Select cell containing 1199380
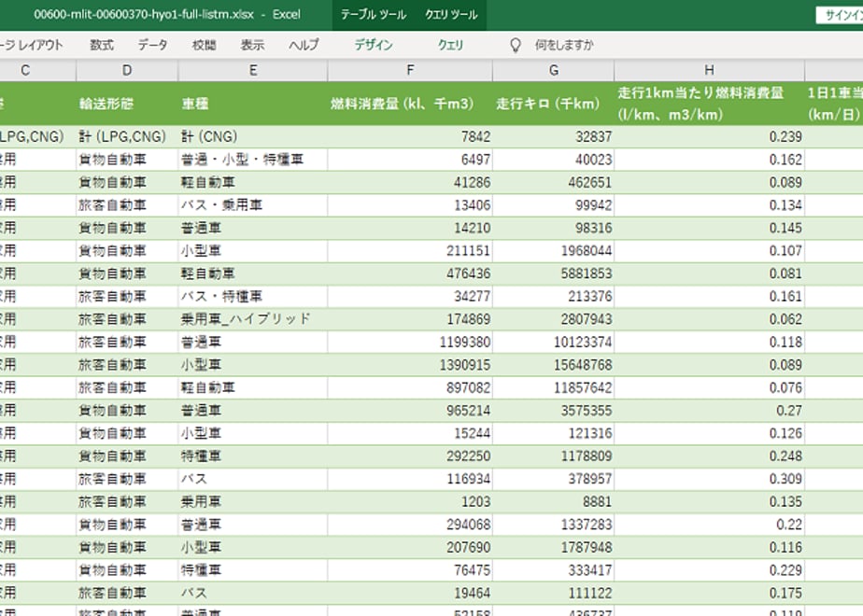This screenshot has width=863, height=616. tap(410, 343)
